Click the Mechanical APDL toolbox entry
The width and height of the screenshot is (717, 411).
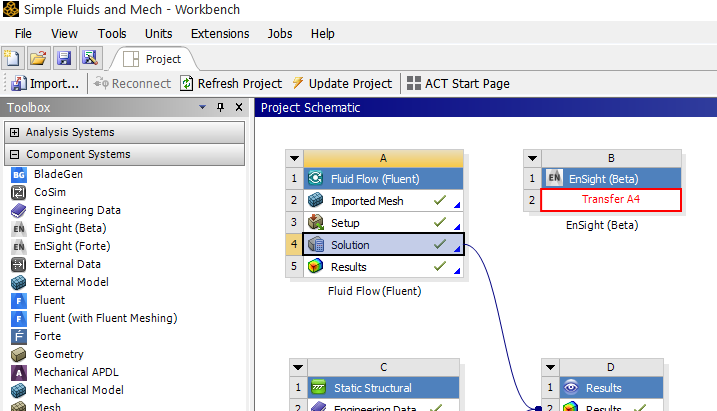[76, 372]
